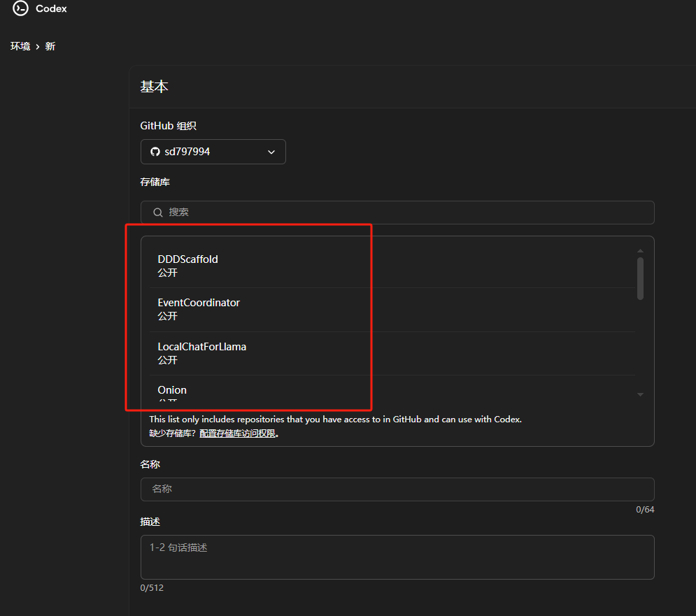Select the DDDScaffold repository
The height and width of the screenshot is (616, 696).
point(187,265)
